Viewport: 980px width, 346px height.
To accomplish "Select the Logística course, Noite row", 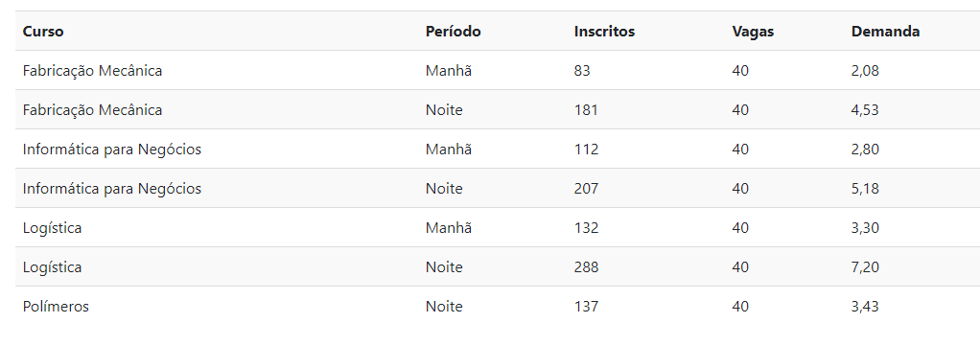I will point(53,268).
